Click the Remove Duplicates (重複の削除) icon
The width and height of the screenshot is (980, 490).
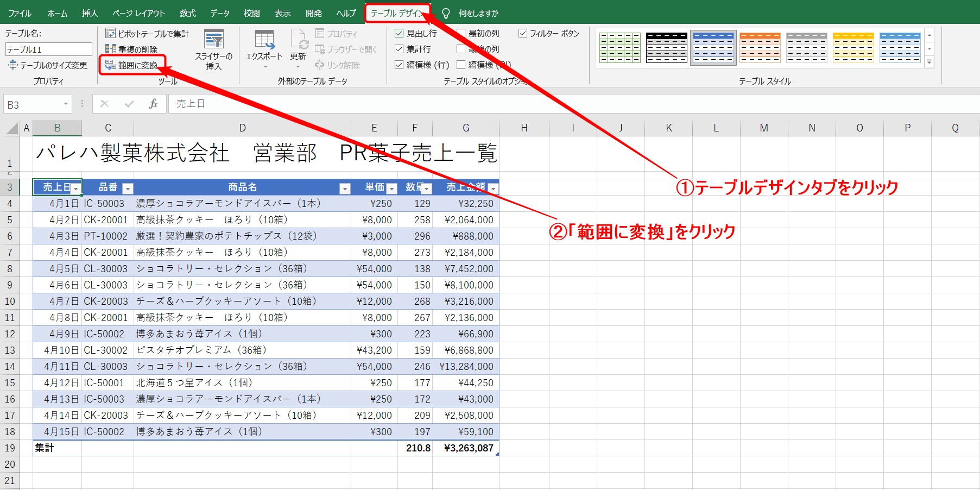(x=110, y=49)
